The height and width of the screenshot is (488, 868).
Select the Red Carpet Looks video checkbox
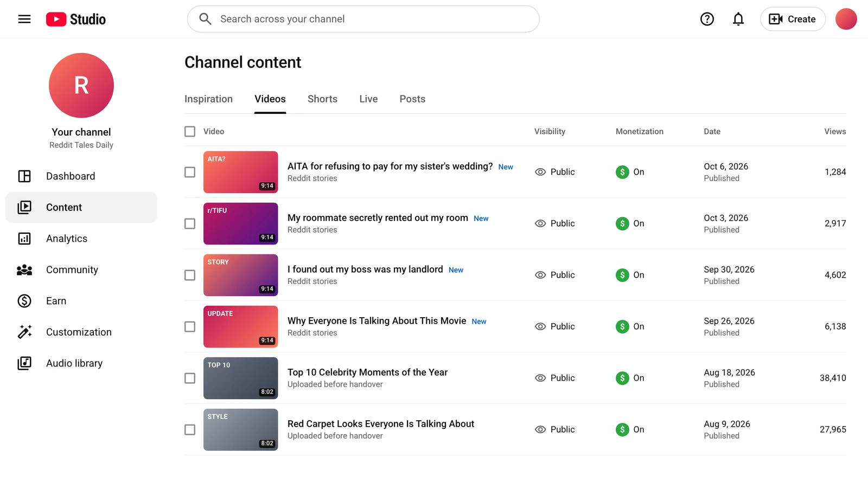(190, 429)
